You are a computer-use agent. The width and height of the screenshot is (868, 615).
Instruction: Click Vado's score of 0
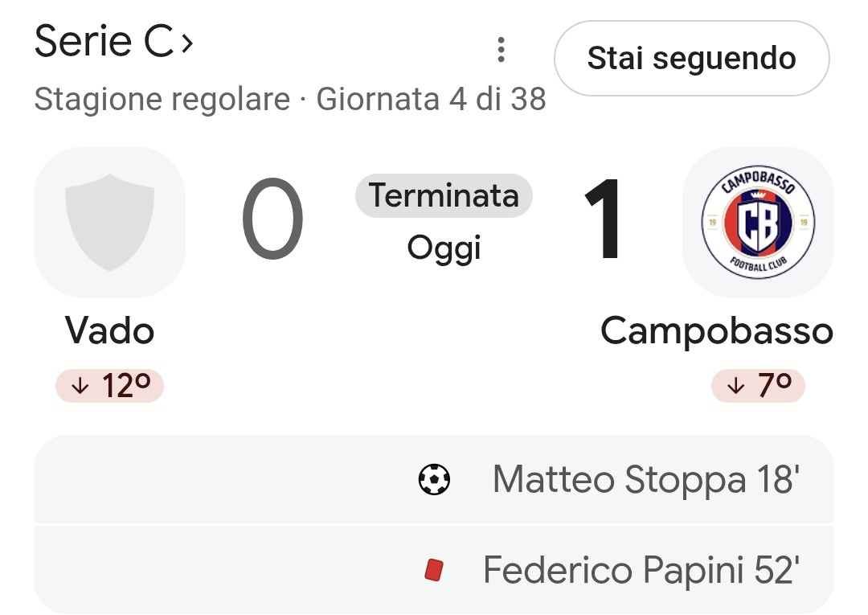coord(272,219)
